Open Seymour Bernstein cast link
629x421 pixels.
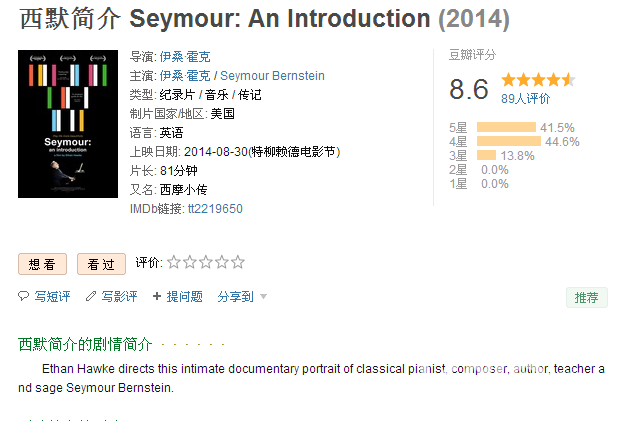[x=272, y=76]
